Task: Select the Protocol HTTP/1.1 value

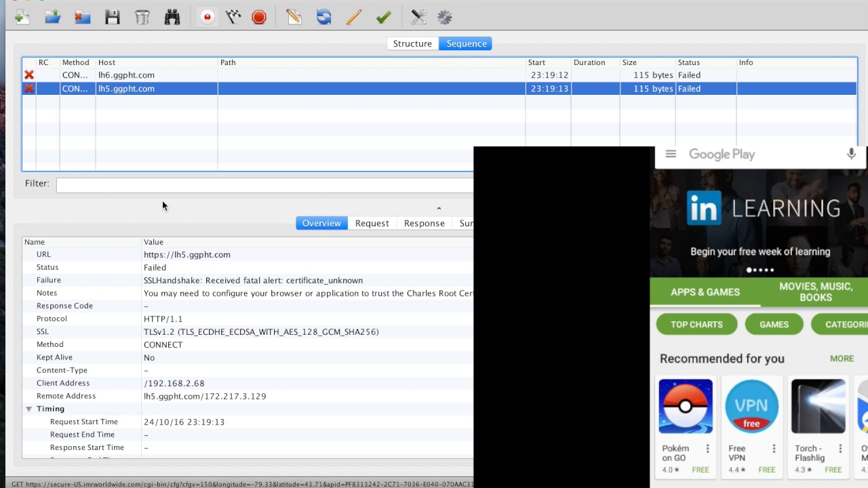Action: (x=163, y=319)
